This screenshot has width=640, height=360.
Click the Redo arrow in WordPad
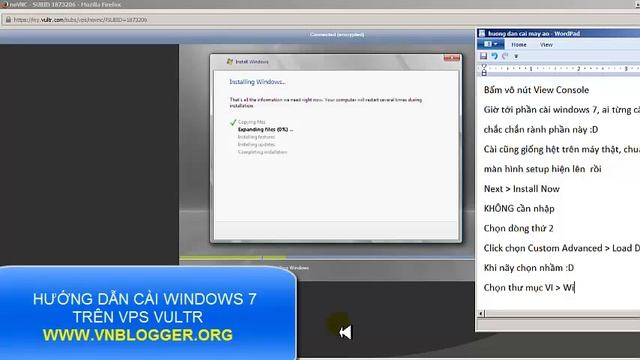click(505, 56)
